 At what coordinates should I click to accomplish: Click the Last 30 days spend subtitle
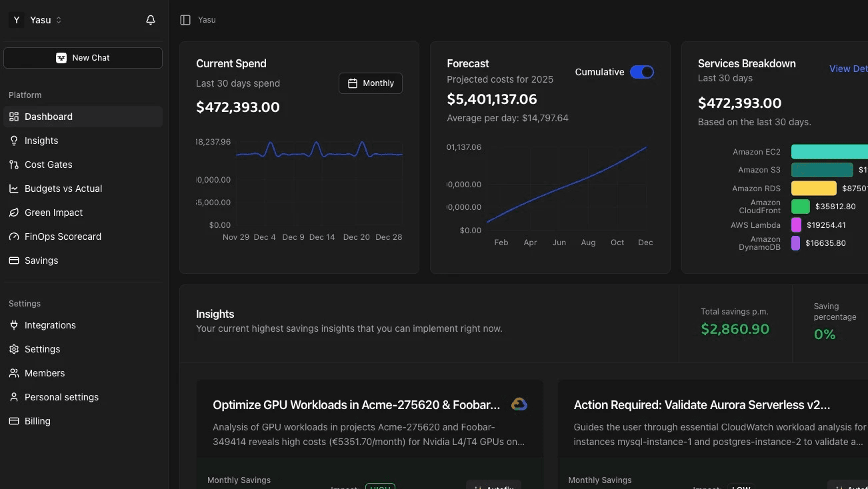238,83
